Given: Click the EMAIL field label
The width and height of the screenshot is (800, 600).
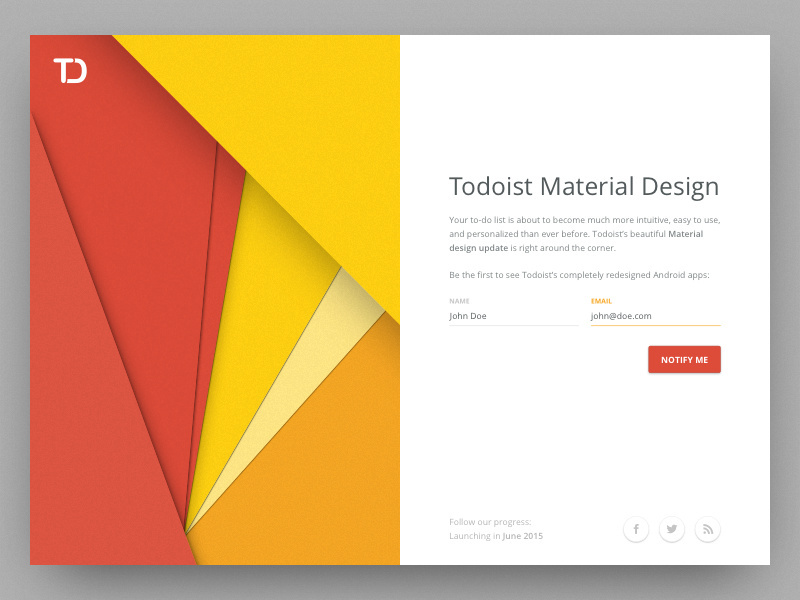Looking at the screenshot, I should 601,301.
